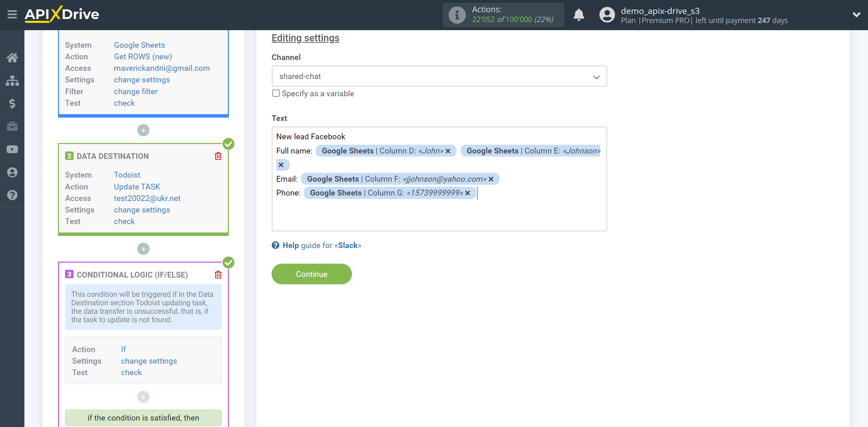The width and height of the screenshot is (868, 427).
Task: Click the DATA DESTINATION block title
Action: point(113,156)
